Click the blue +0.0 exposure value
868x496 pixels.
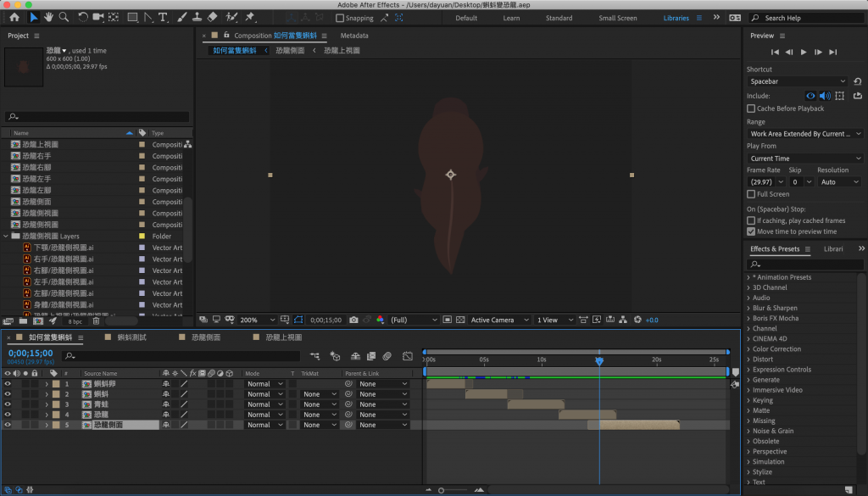[x=652, y=320]
